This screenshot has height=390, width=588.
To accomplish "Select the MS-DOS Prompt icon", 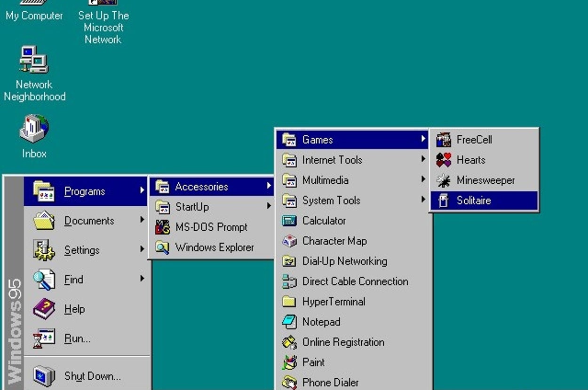I will 162,227.
